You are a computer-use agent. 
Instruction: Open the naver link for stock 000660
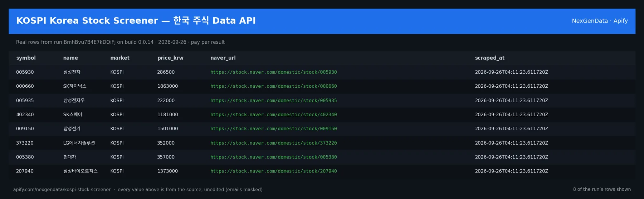coord(273,86)
